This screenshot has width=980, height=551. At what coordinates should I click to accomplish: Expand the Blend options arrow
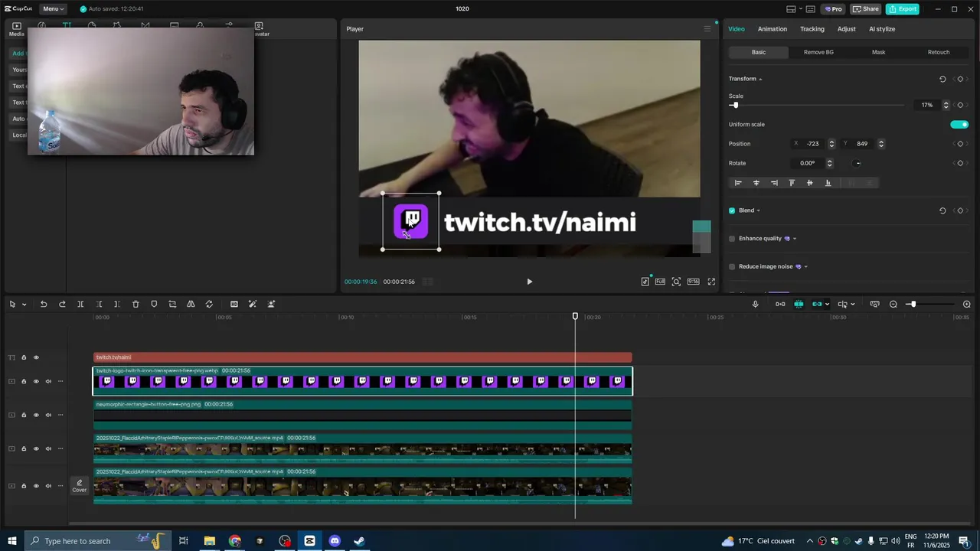pyautogui.click(x=758, y=210)
